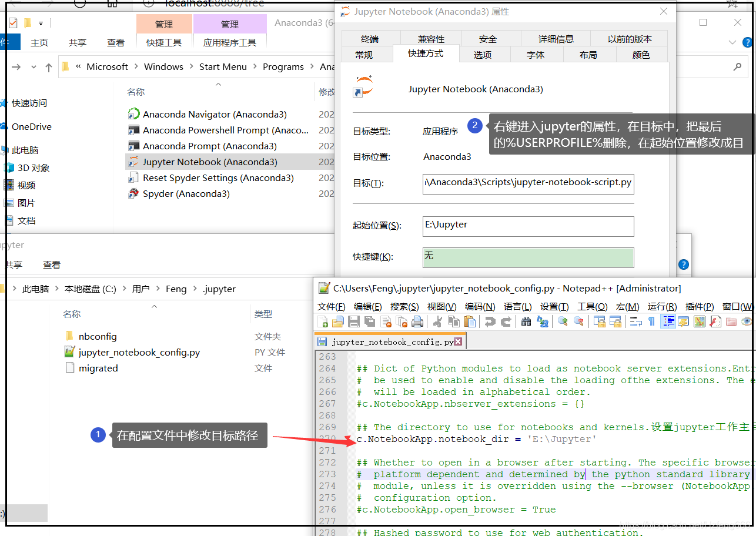Go up one folder in top Explorer
Viewport: 756px width, 536px height.
(x=49, y=67)
